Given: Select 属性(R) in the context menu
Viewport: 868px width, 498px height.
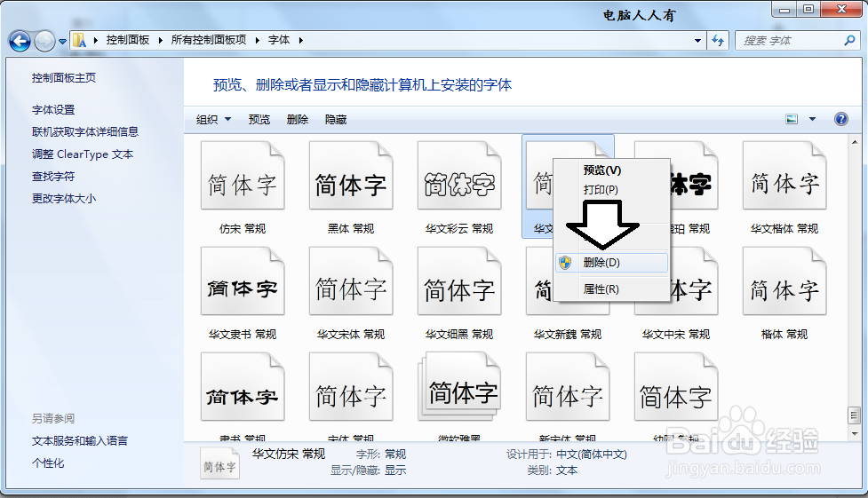Looking at the screenshot, I should pos(601,289).
